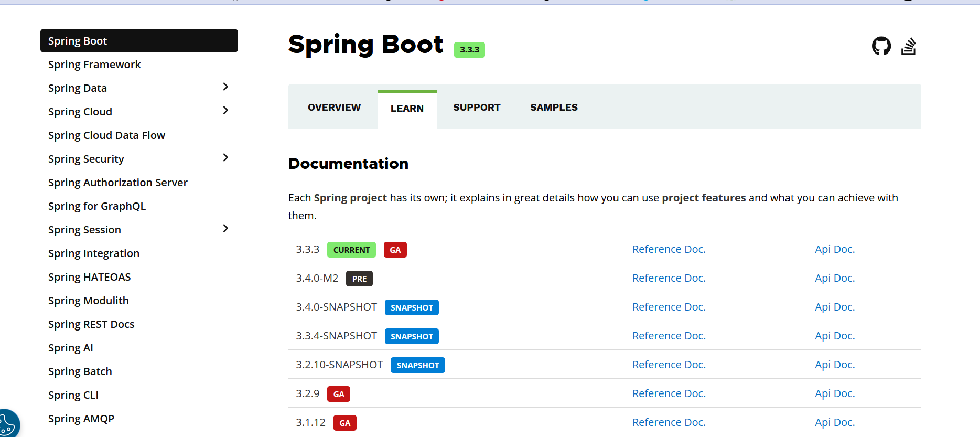Screen dimensions: 980x437
Task: Open Reference Doc. for version 3.3.3
Action: pos(669,249)
